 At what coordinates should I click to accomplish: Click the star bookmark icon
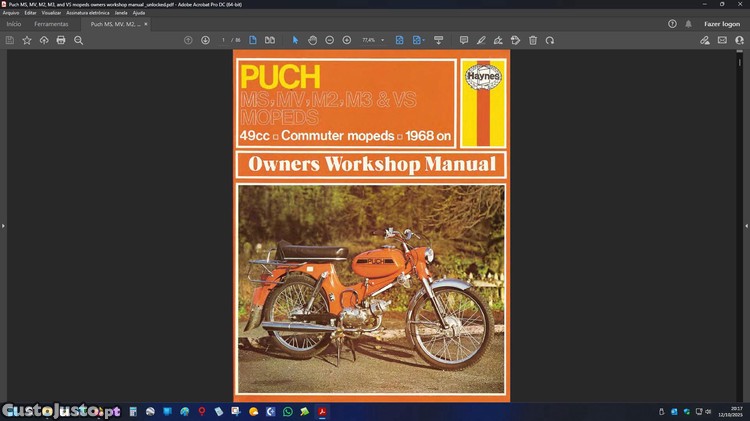pyautogui.click(x=27, y=40)
